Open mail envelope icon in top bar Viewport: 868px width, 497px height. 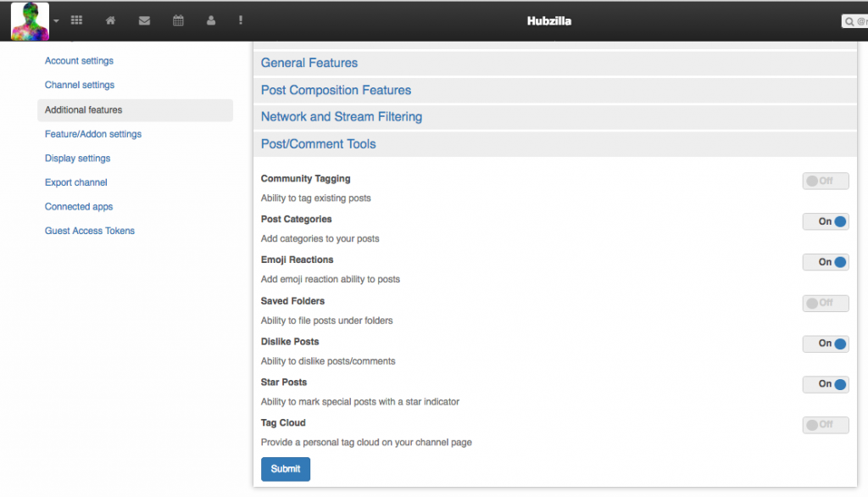pyautogui.click(x=144, y=20)
